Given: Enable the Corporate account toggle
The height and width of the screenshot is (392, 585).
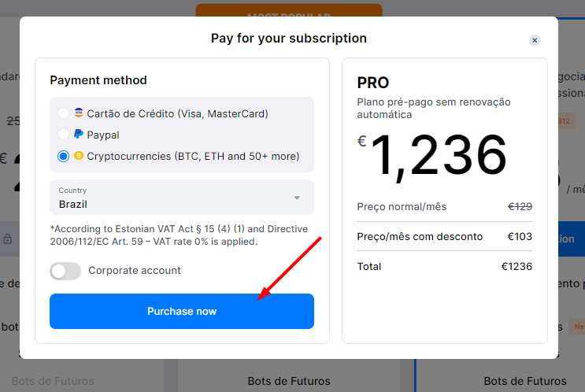Looking at the screenshot, I should pos(65,271).
